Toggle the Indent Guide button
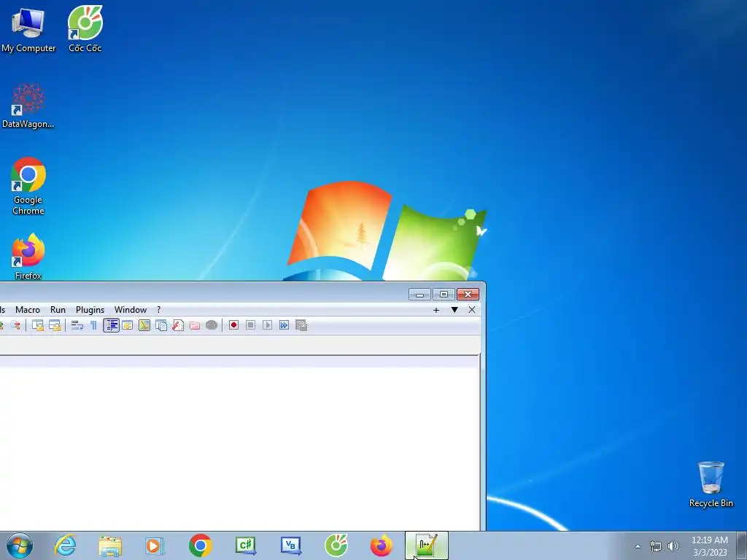 point(111,325)
